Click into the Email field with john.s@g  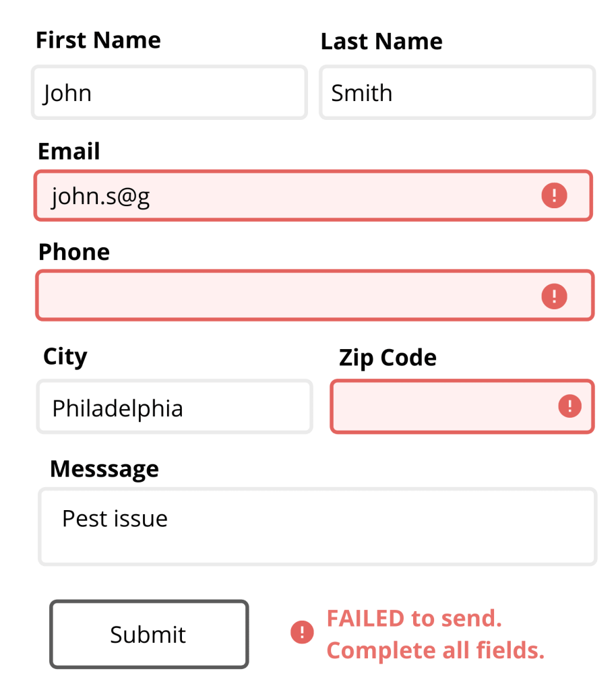tap(313, 195)
